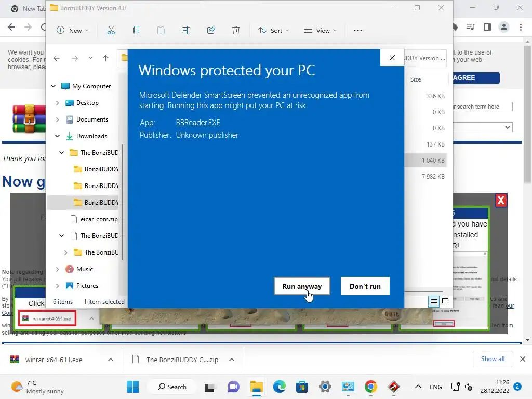Screen dimensions: 532x399
Task: Click the AGREE cookie button in Chrome
Action: pyautogui.click(x=476, y=78)
